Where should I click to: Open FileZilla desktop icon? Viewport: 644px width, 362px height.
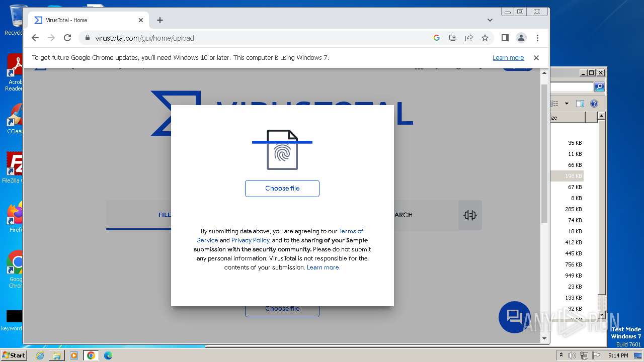[12, 168]
